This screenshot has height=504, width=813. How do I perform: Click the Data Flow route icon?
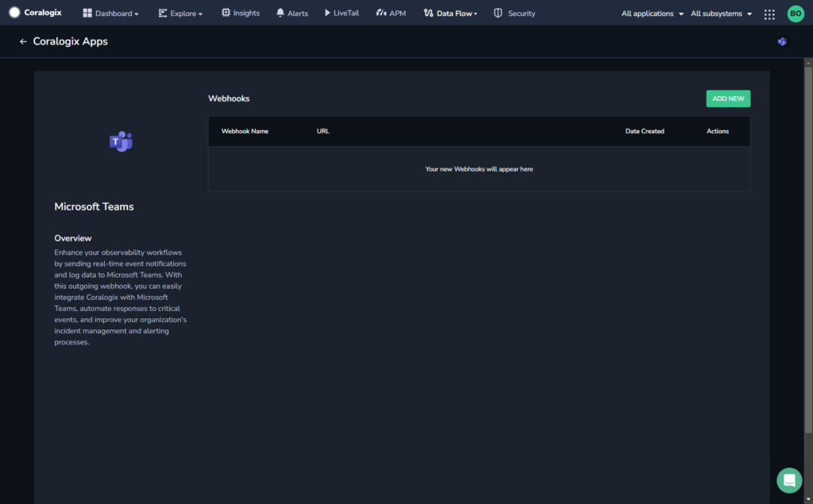pyautogui.click(x=428, y=13)
